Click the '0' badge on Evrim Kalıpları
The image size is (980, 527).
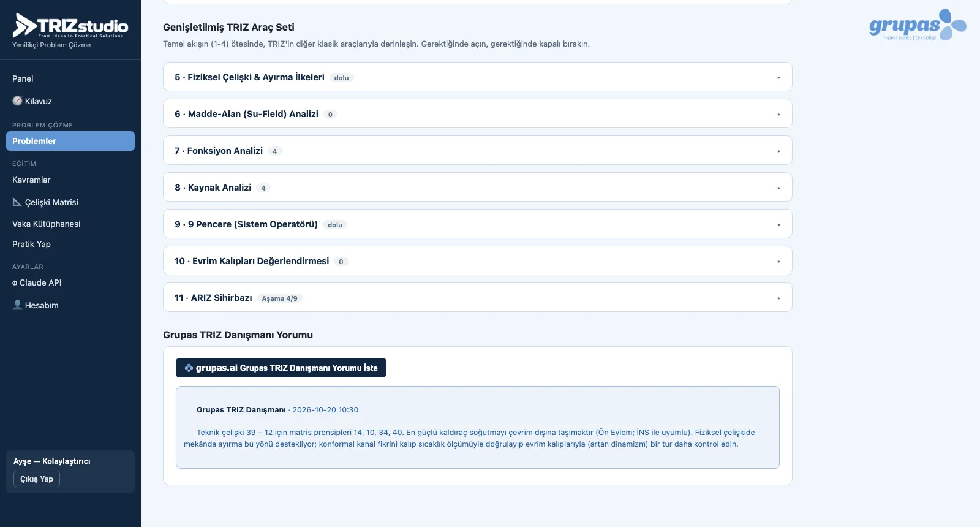coord(341,262)
